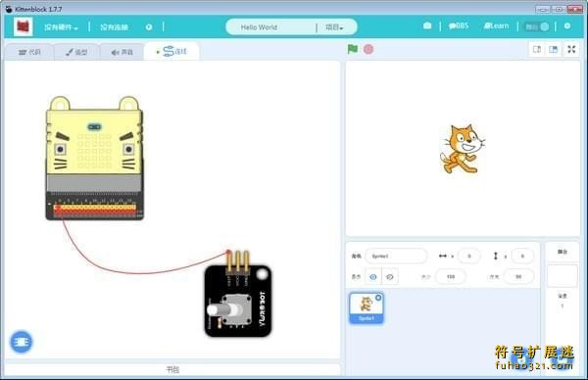
Task: Click the red stop icon
Action: tap(368, 49)
